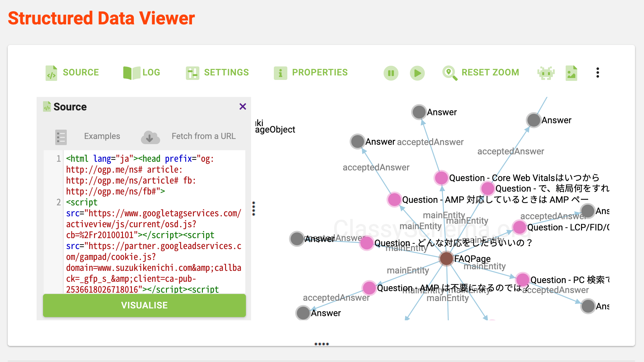Select the Question PC 検索 node
644x362 pixels.
coord(523,280)
